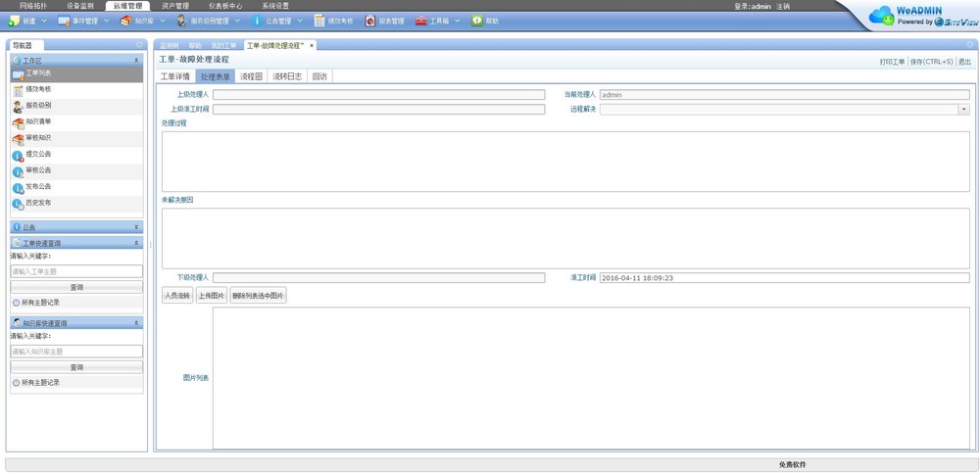Click the 绩效考核 toolbar icon
The image size is (980, 475).
coord(319,21)
